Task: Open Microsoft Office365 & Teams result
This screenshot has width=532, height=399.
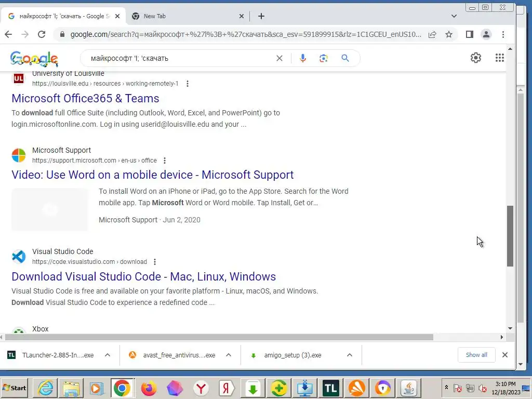Action: pos(85,98)
